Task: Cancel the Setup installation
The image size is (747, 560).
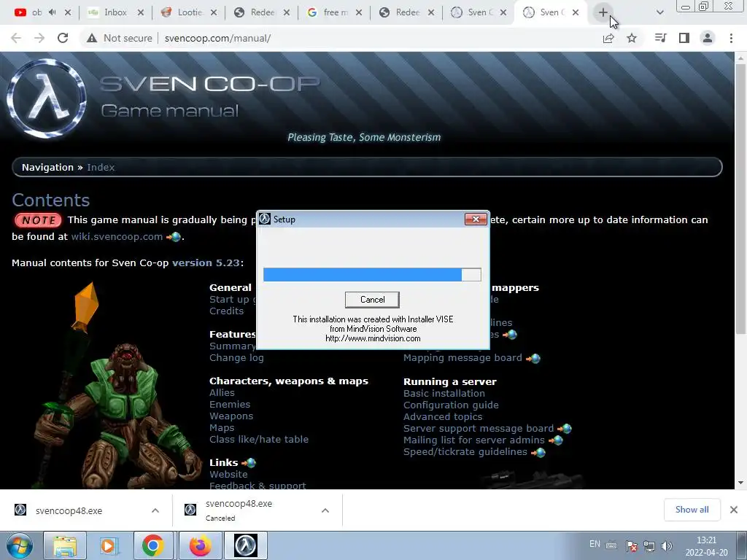Action: pos(373,300)
